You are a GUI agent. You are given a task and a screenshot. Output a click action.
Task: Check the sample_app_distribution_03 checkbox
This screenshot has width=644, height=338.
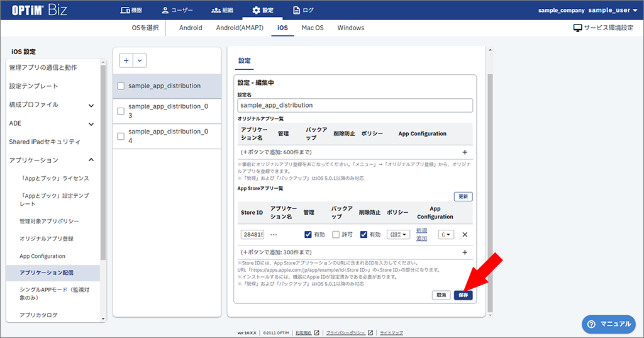click(x=121, y=111)
